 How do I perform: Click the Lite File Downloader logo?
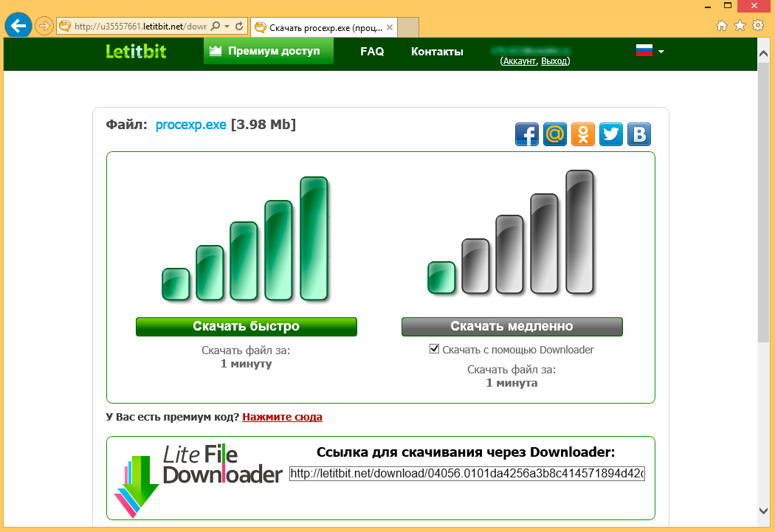[x=199, y=480]
